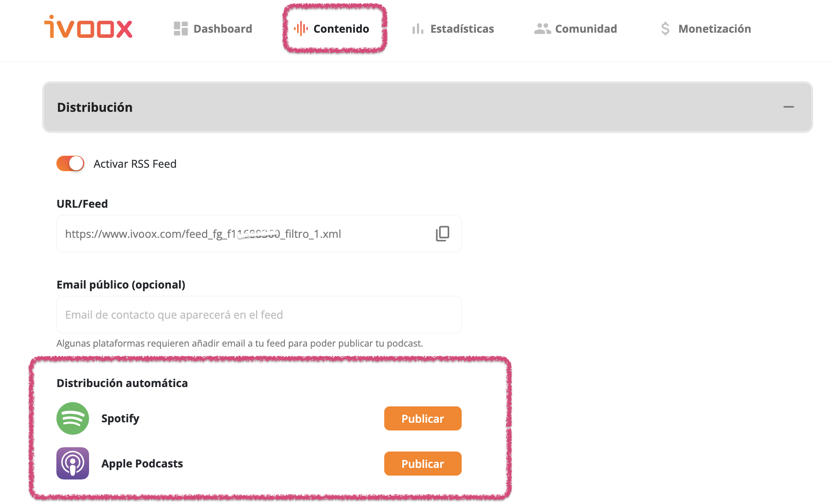Copy the feed URL with copy icon

[442, 234]
